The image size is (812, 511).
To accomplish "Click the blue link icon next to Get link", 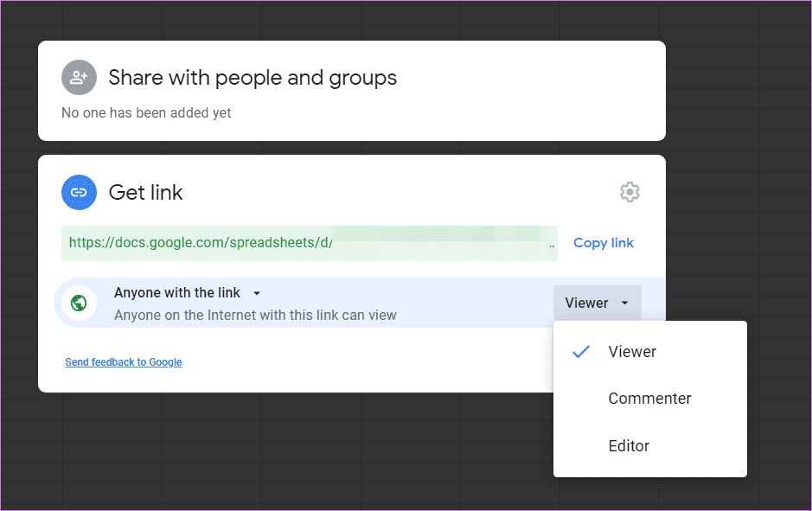I will tap(79, 193).
